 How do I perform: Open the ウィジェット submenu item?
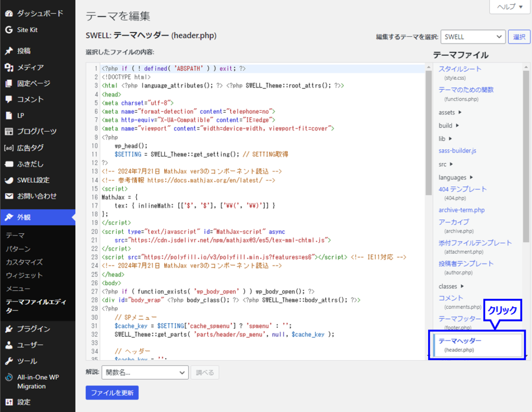click(x=24, y=275)
